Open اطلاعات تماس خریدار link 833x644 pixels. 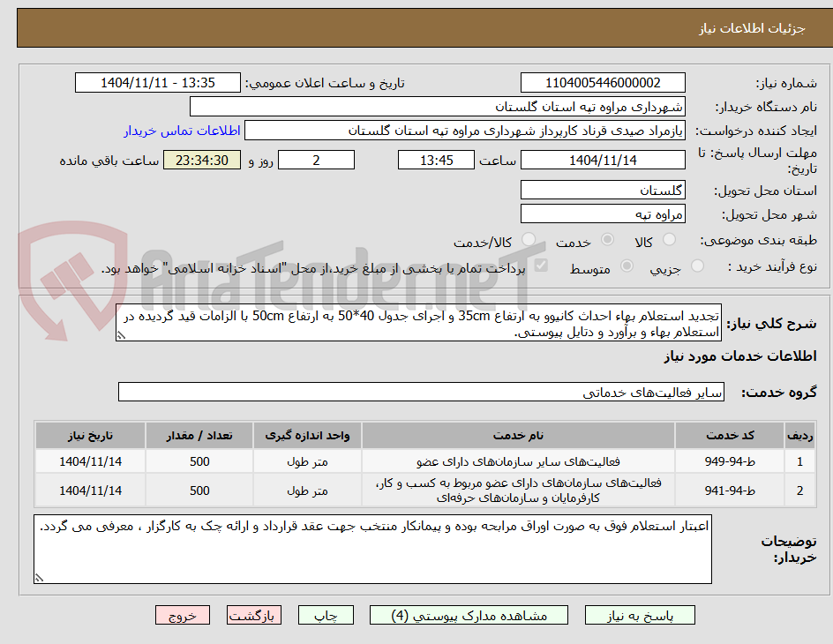(x=182, y=131)
